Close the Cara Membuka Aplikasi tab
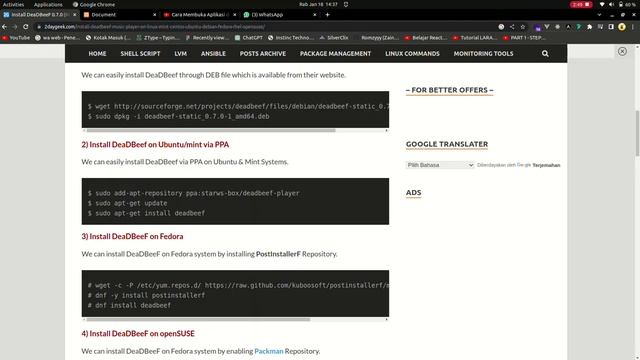The image size is (640, 360). (x=234, y=15)
